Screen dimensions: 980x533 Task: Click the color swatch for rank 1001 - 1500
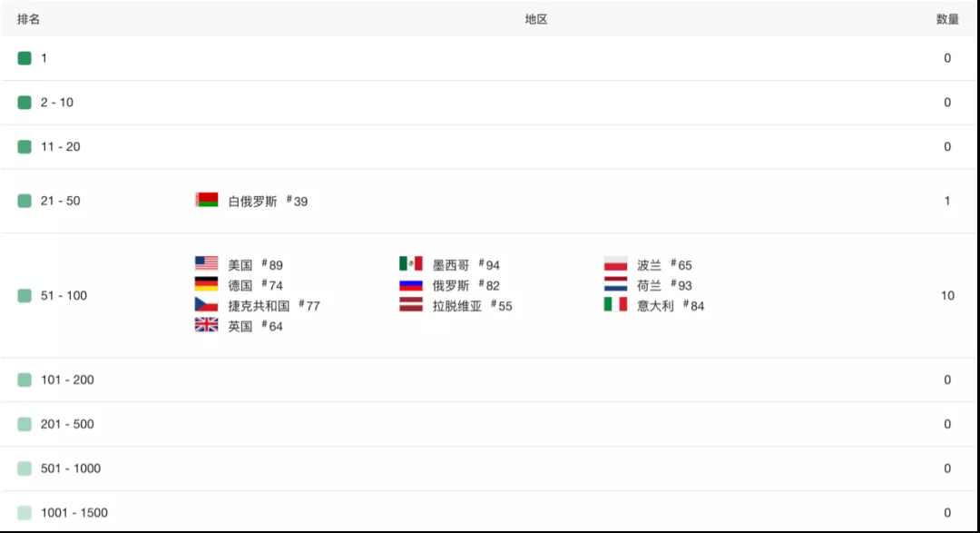click(x=24, y=513)
